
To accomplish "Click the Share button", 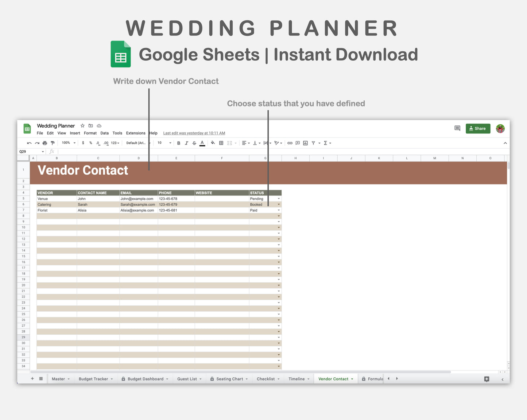I will pyautogui.click(x=478, y=128).
